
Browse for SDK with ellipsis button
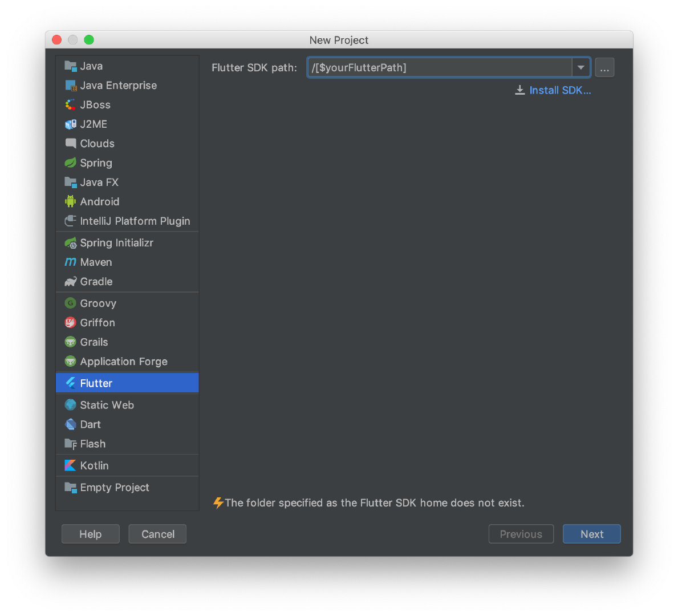click(604, 67)
